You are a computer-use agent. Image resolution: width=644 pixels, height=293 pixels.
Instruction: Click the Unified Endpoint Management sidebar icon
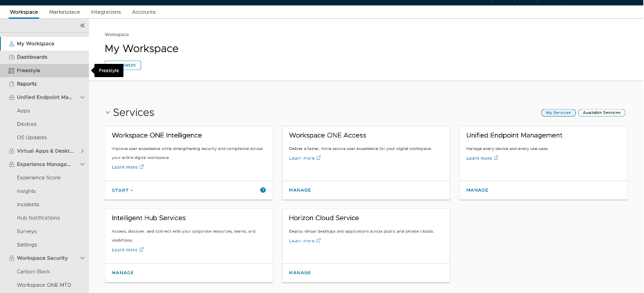point(11,97)
